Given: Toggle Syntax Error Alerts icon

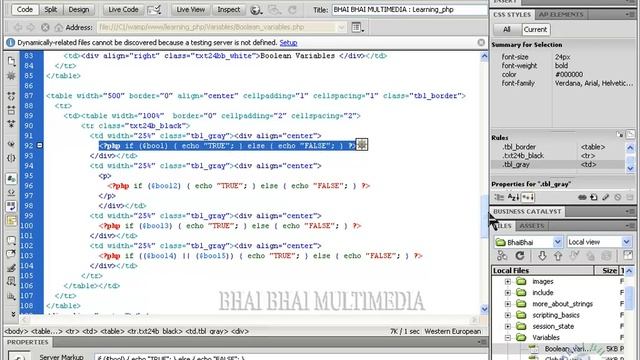Looking at the screenshot, I should coord(11,220).
